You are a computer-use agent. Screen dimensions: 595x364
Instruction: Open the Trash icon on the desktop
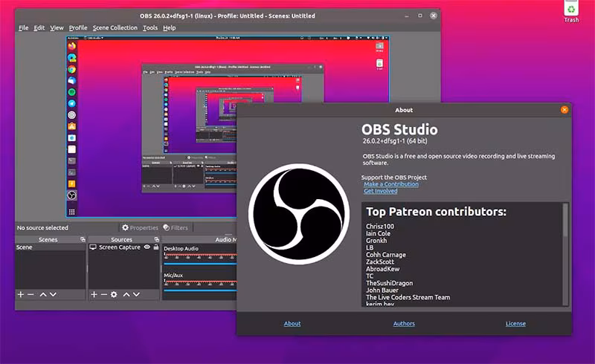point(571,11)
